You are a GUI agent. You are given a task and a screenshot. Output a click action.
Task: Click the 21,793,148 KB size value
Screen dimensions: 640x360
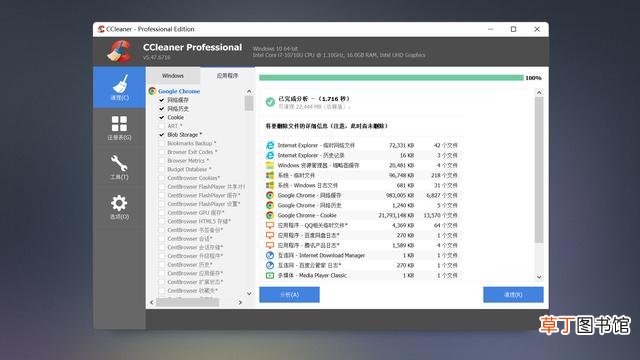tap(396, 216)
